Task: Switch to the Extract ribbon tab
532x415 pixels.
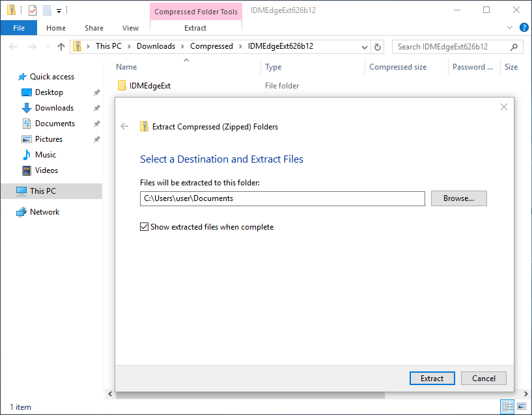Action: tap(195, 27)
